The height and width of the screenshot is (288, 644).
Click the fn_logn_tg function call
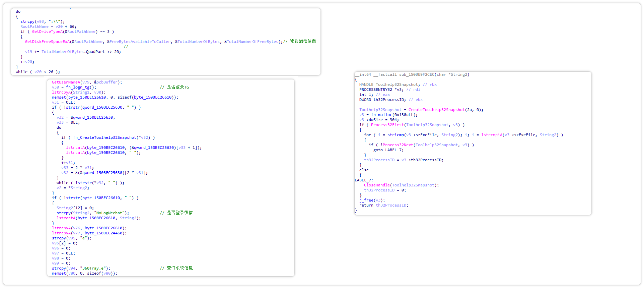80,87
